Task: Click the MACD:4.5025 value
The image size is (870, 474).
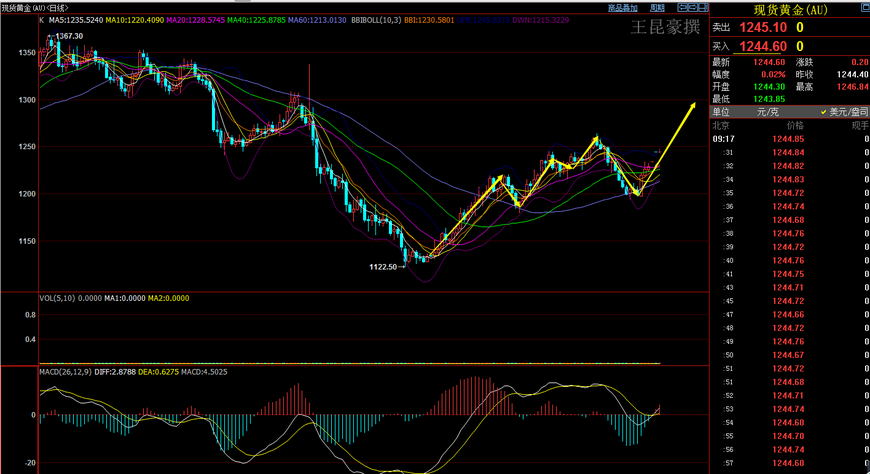Action: [x=204, y=372]
